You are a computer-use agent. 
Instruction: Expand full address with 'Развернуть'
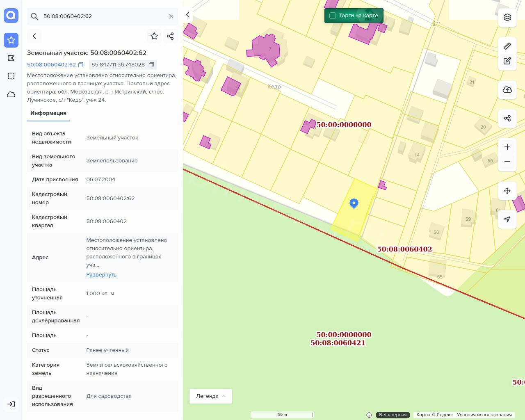[x=101, y=275]
